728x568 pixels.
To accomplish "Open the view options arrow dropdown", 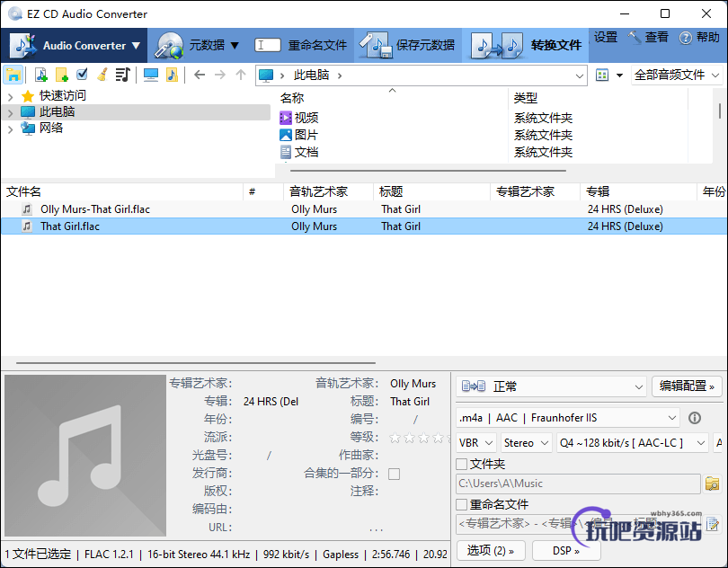I will click(x=619, y=75).
